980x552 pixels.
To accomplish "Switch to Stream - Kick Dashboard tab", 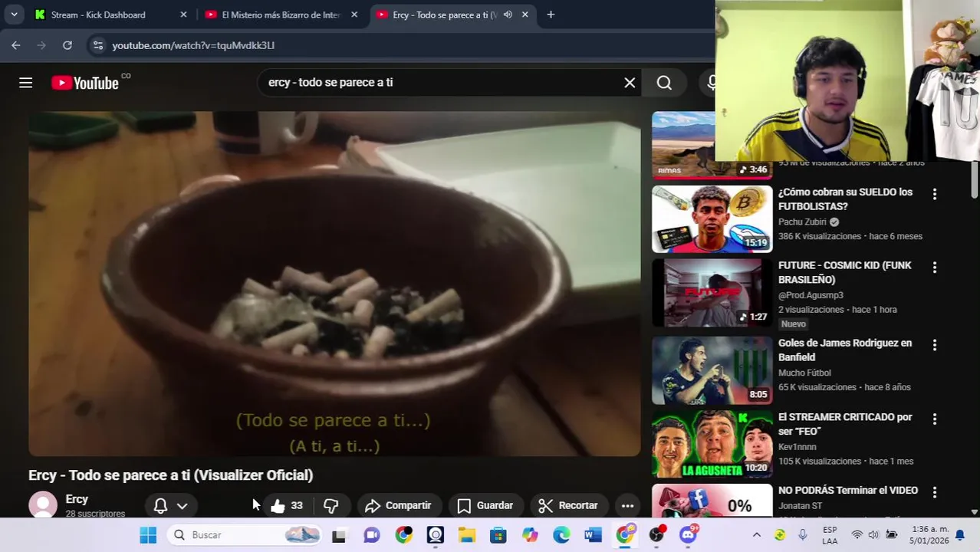I will tap(110, 15).
